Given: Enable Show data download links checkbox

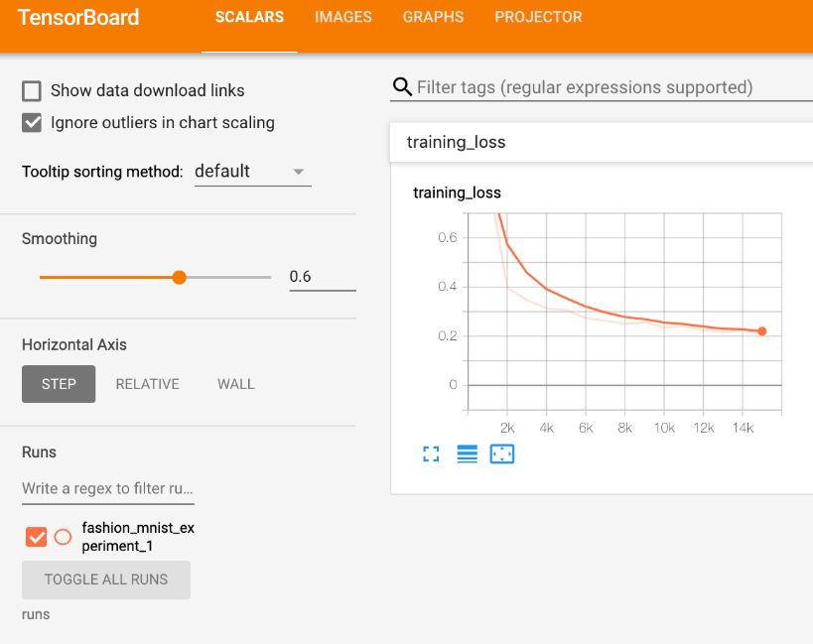Looking at the screenshot, I should click(x=32, y=90).
